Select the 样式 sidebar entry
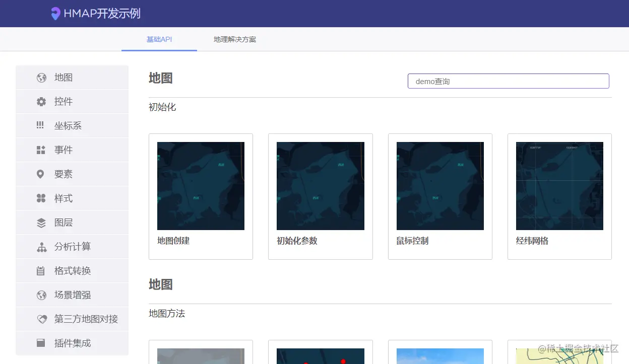Screen dimensions: 629x364 [72, 198]
